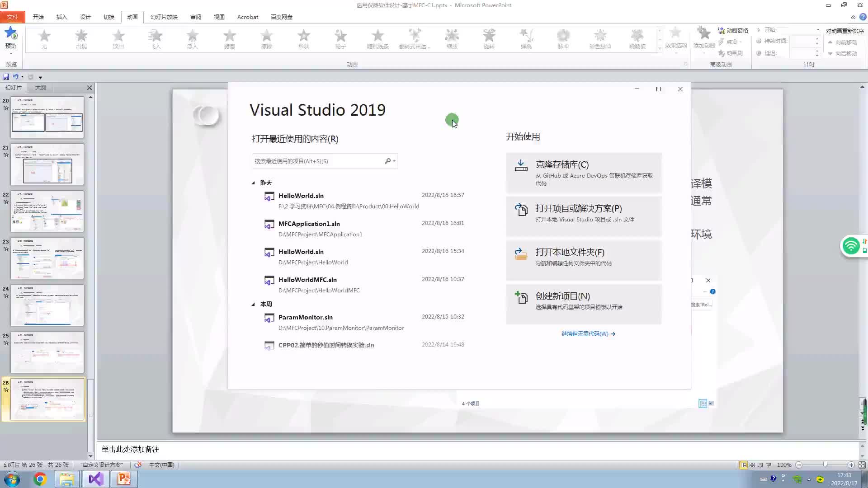Open recent MFCApplication1.sln

pos(364,229)
